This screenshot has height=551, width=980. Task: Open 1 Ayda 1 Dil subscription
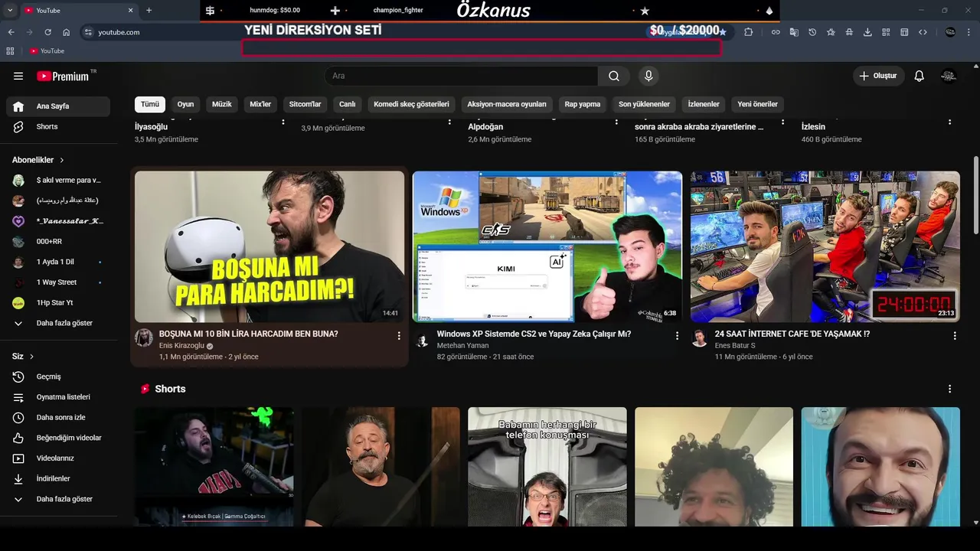coord(58,262)
